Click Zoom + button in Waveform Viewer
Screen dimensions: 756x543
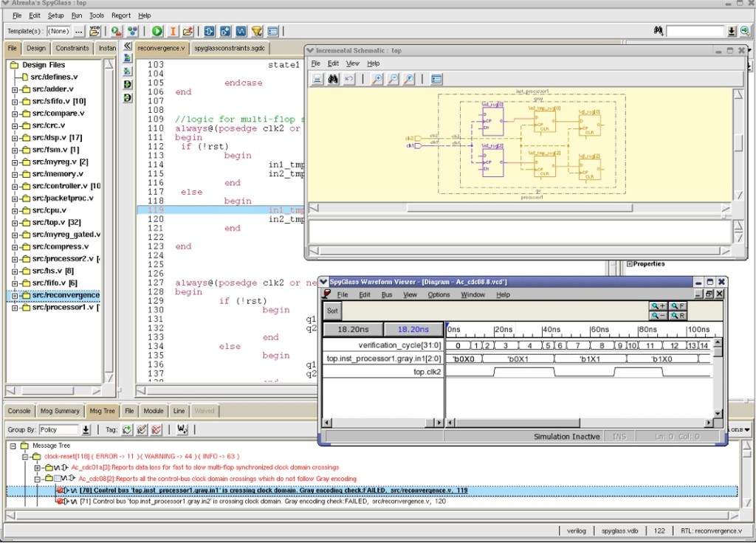(658, 306)
